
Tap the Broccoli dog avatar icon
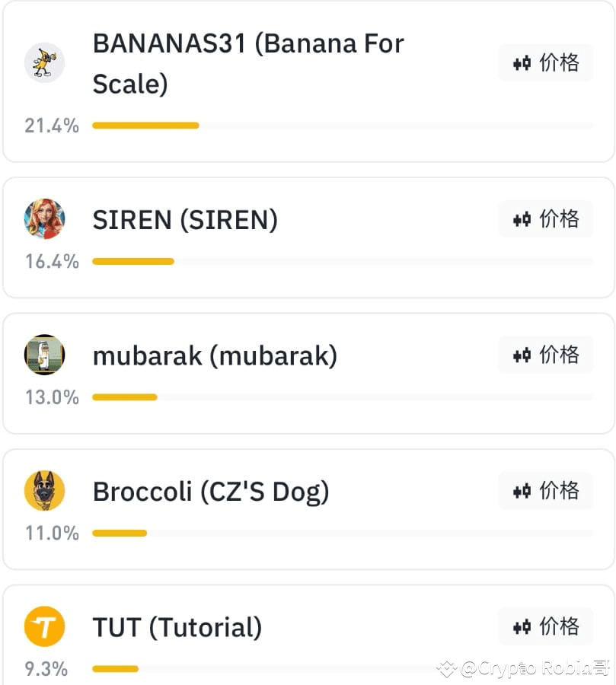coord(44,491)
